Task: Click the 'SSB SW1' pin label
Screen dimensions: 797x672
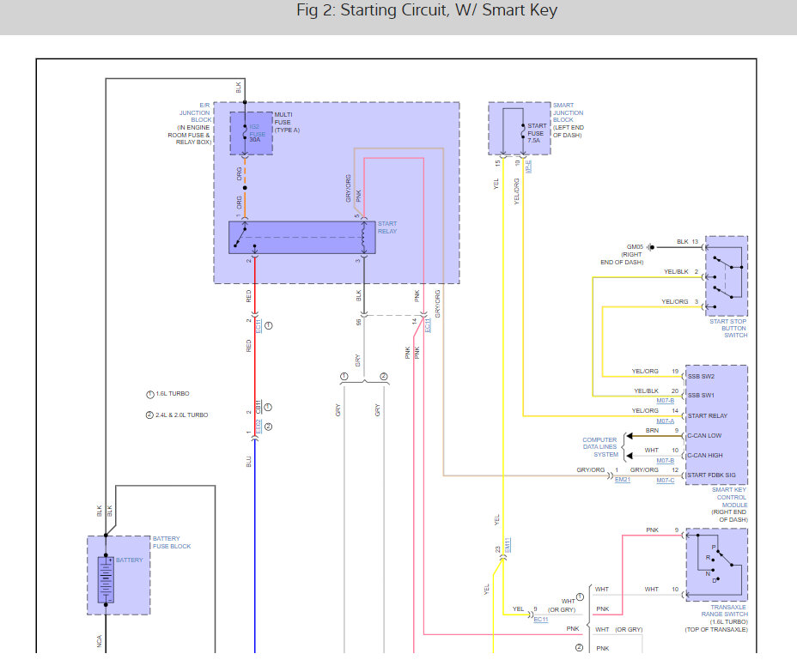Action: click(701, 395)
